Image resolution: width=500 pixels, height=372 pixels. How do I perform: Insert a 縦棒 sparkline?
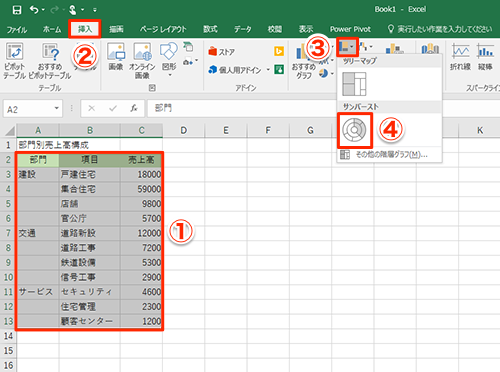tap(485, 57)
